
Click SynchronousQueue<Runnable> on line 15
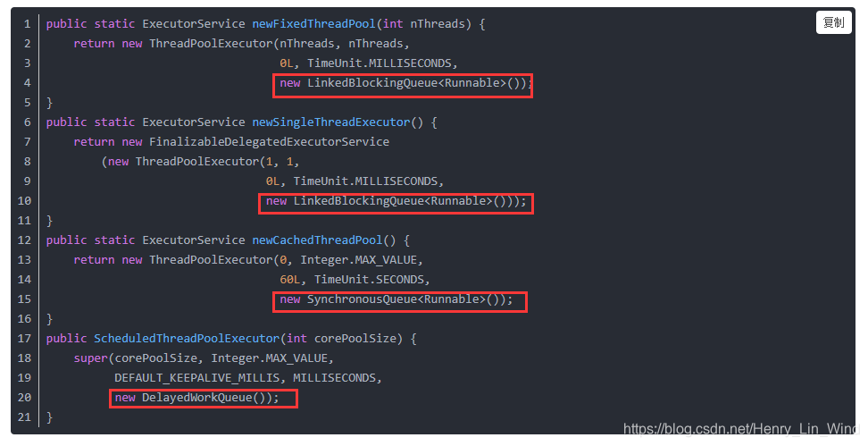pyautogui.click(x=396, y=299)
